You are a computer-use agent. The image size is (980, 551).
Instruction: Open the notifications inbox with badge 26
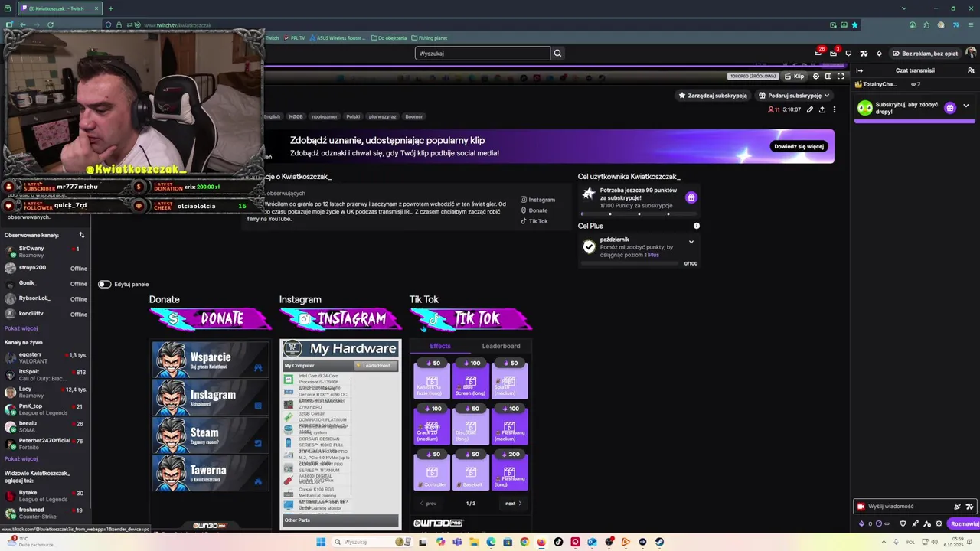click(818, 53)
